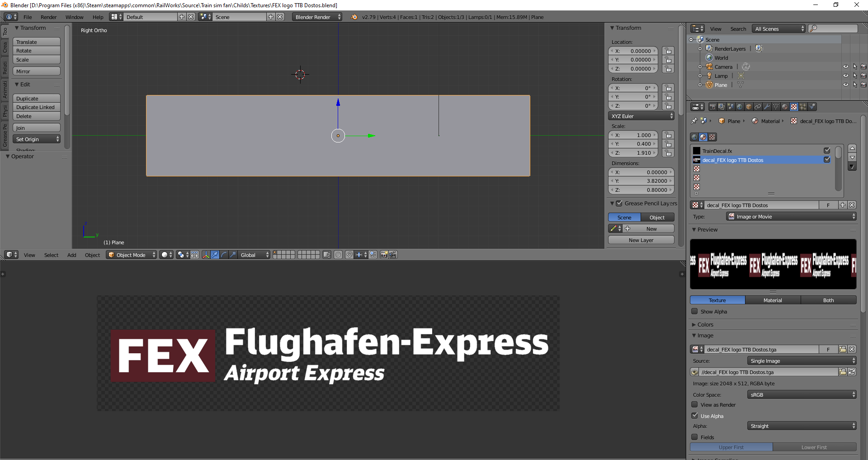
Task: Click the New Layer button
Action: click(x=641, y=240)
